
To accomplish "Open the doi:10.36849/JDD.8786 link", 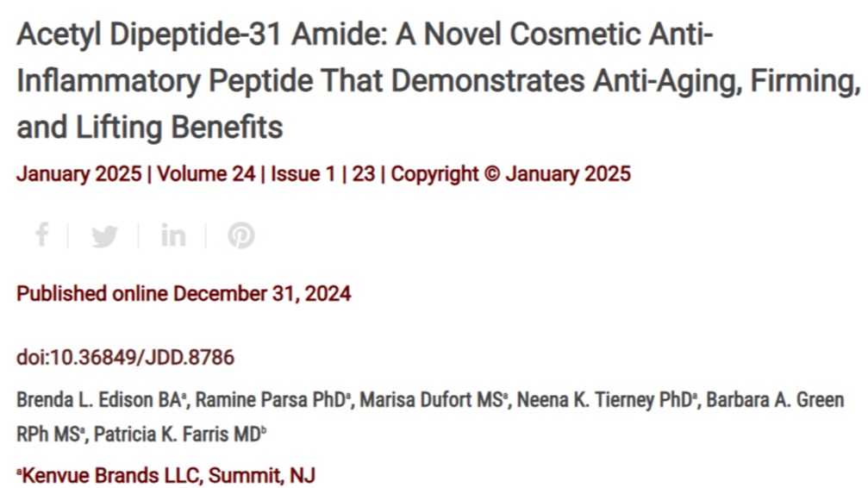I will coord(125,357).
